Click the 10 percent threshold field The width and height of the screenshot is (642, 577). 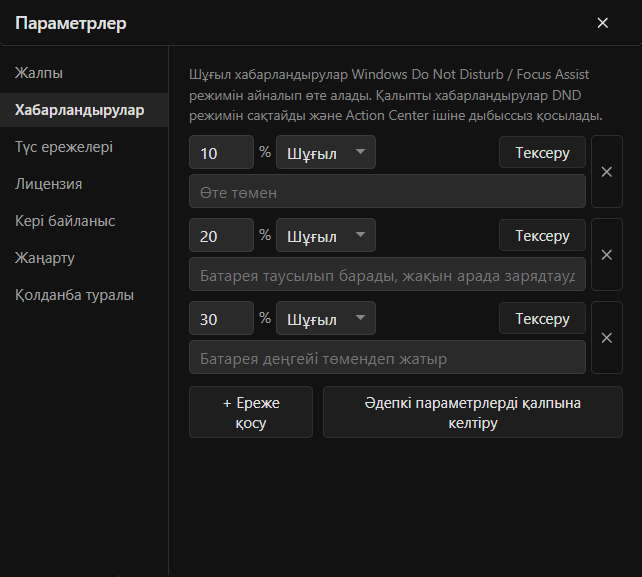[221, 152]
